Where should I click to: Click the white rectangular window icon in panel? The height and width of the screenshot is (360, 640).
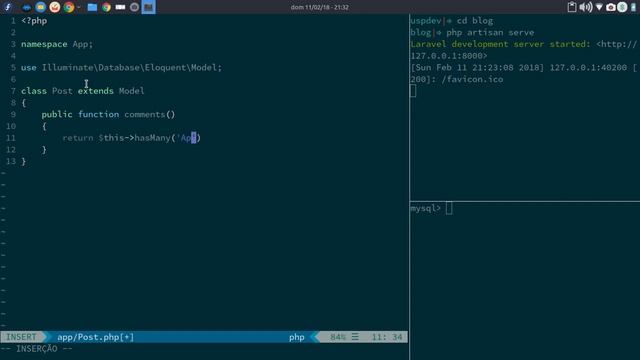[x=120, y=7]
